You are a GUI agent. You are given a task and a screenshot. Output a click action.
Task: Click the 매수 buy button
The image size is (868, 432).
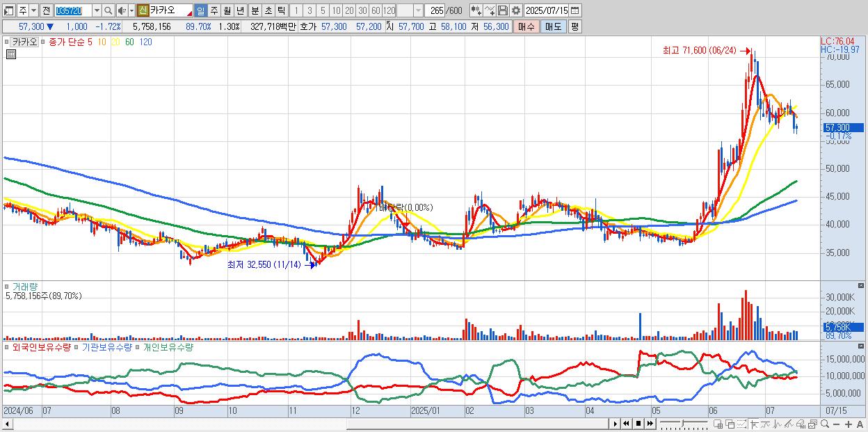527,26
